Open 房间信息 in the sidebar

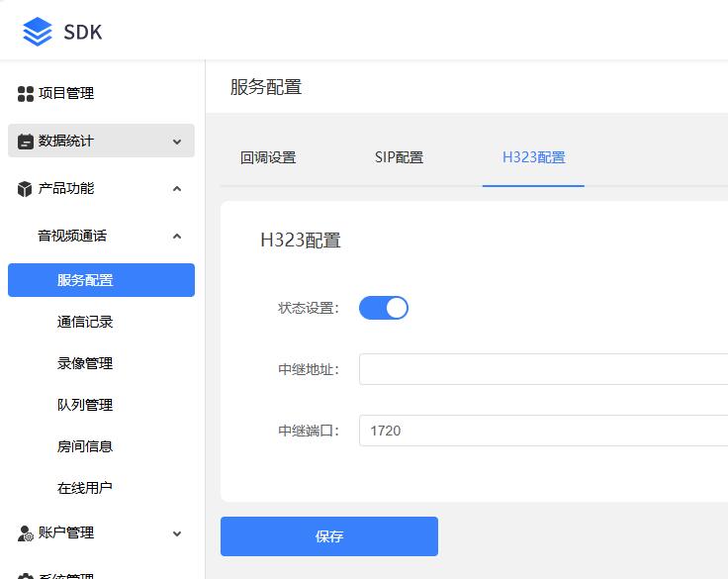[85, 446]
